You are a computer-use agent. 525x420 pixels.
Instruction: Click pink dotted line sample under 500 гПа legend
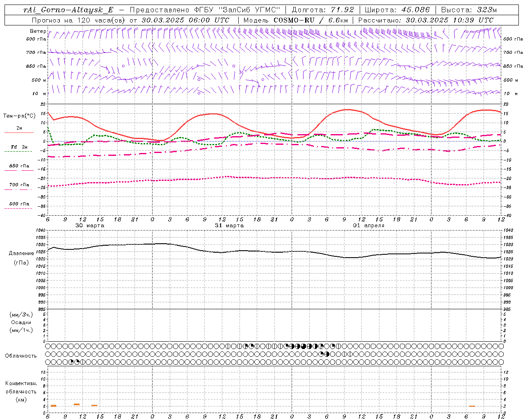tap(18, 208)
